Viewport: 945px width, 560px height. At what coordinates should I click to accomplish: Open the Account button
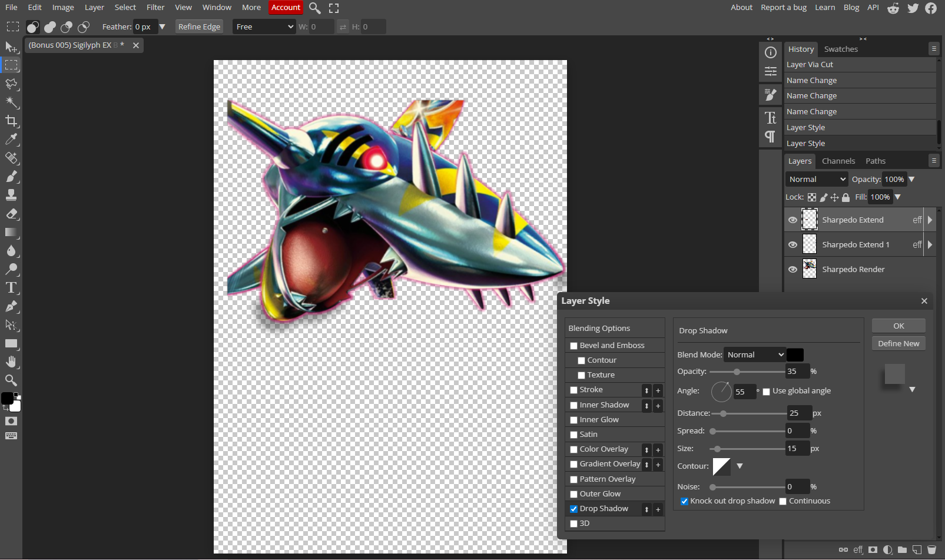pos(286,8)
